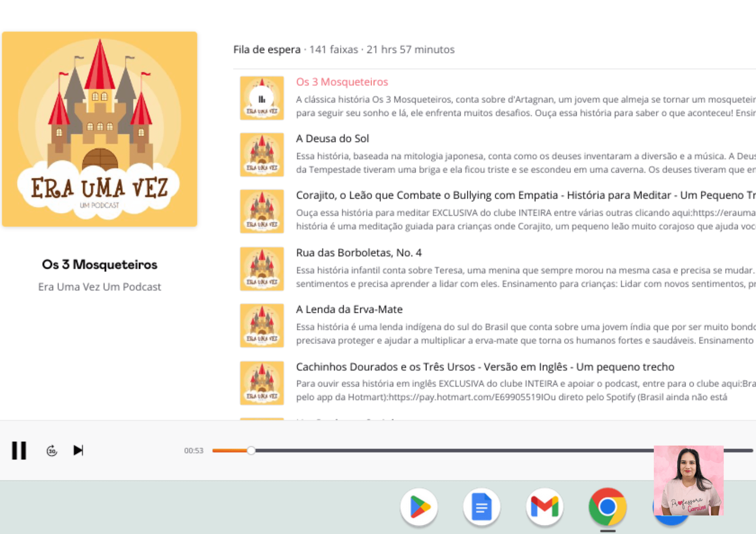Click the Os 3 Mosqueteiros queue title
Image resolution: width=756 pixels, height=534 pixels.
click(x=342, y=82)
